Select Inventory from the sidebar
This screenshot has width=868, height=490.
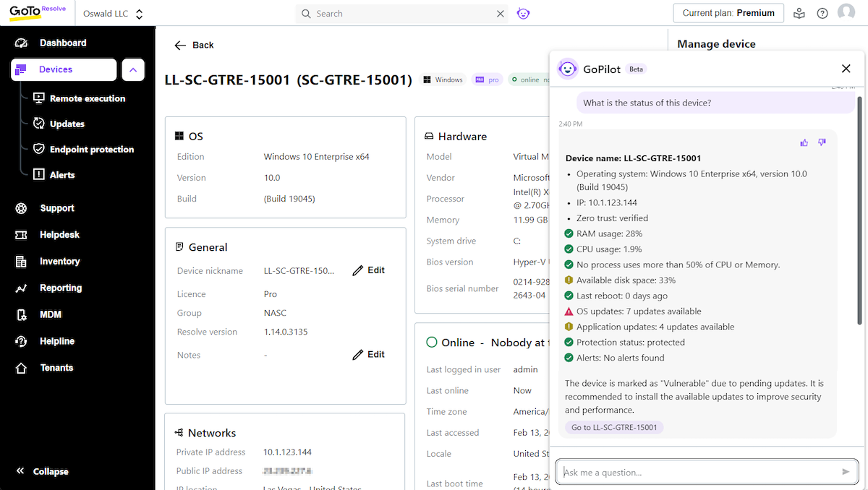[59, 261]
